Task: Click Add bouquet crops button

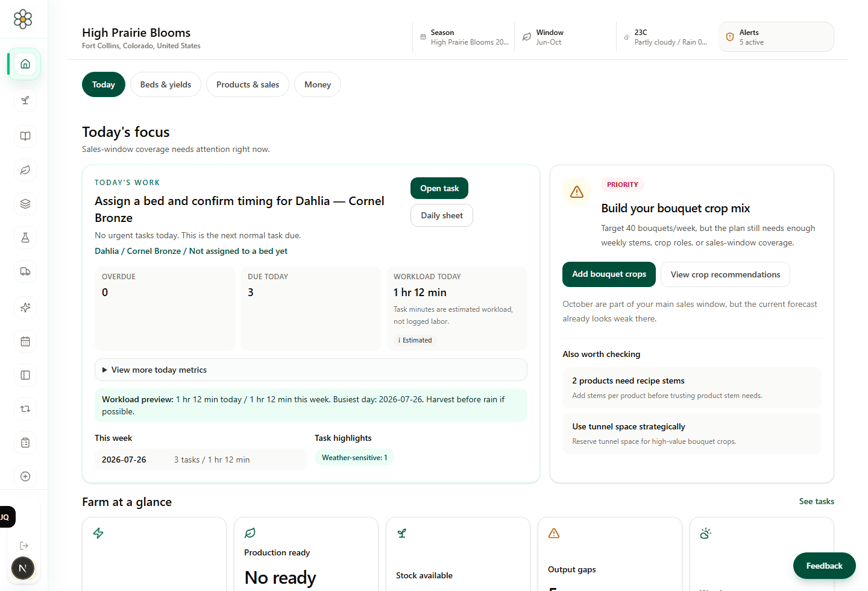Action: [609, 274]
